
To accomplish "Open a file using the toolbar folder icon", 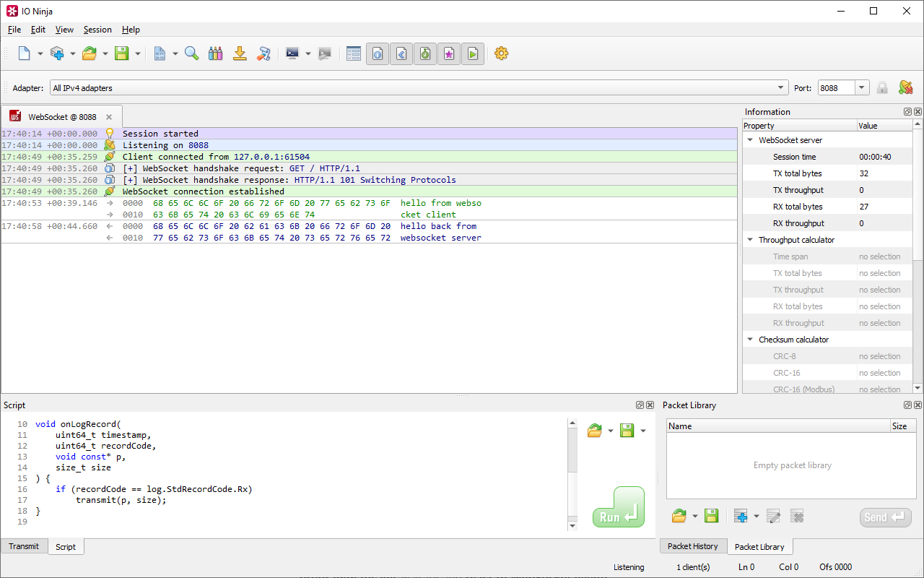I will (90, 53).
